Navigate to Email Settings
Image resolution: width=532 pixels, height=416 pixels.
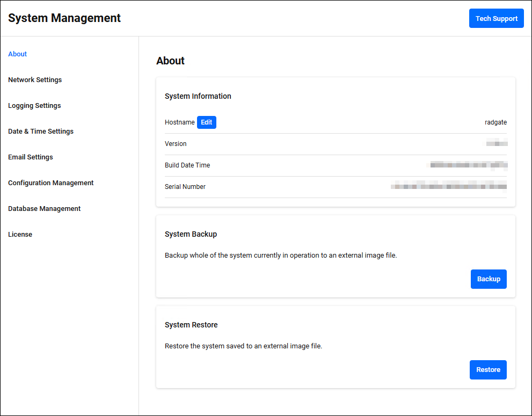click(x=31, y=157)
